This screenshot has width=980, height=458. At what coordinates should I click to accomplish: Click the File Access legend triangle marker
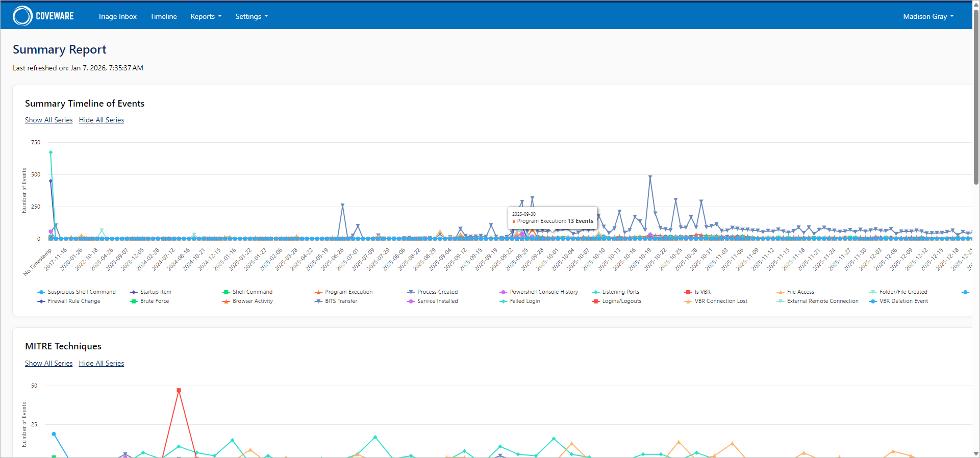780,292
